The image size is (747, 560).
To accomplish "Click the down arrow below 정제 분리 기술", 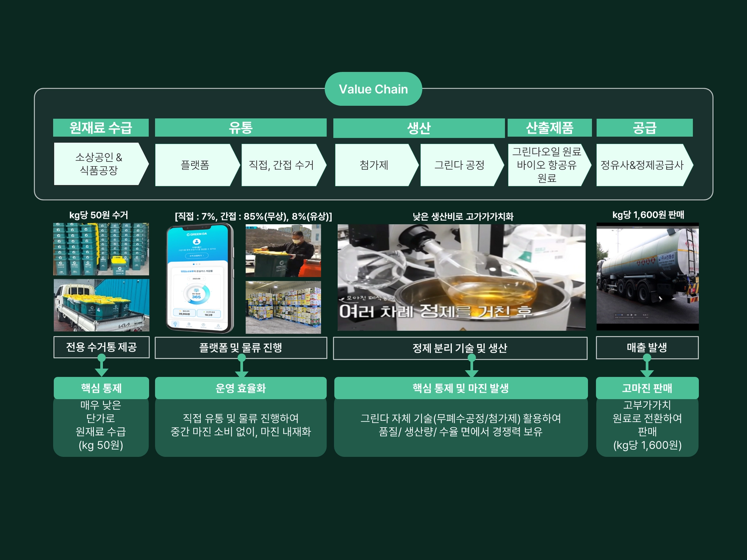I will click(x=472, y=368).
